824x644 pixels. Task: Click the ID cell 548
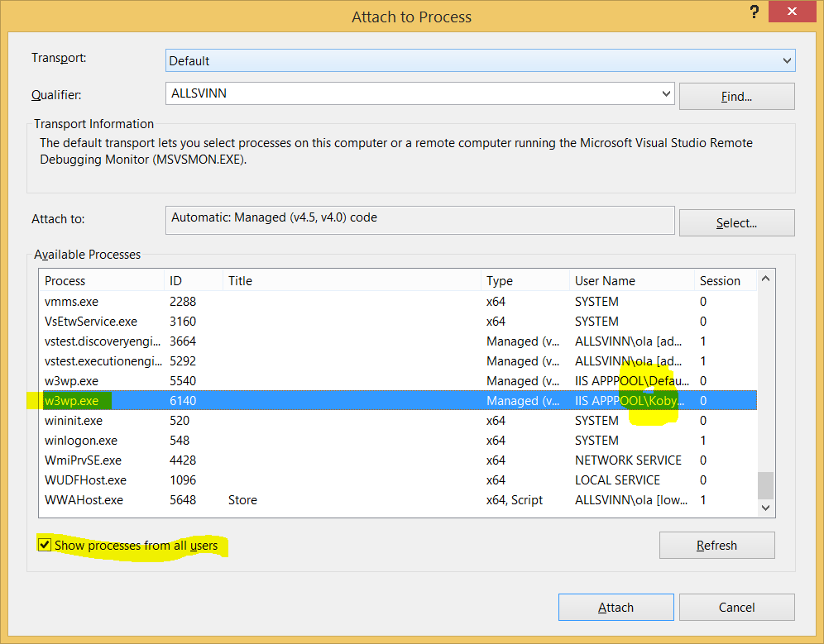tap(180, 441)
